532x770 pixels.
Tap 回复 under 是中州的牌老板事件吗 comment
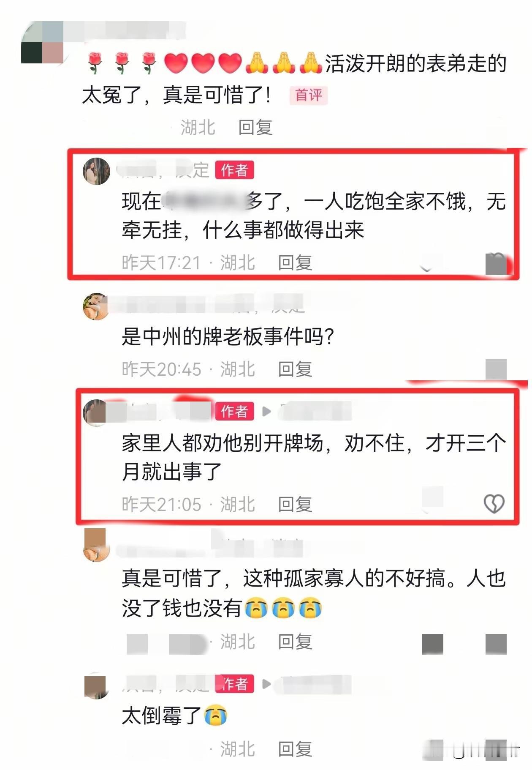coord(295,369)
